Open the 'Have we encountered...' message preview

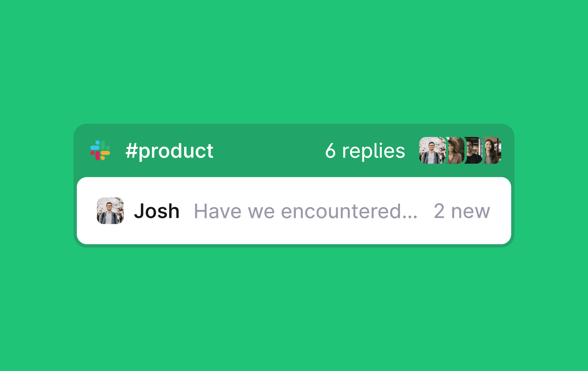point(306,211)
